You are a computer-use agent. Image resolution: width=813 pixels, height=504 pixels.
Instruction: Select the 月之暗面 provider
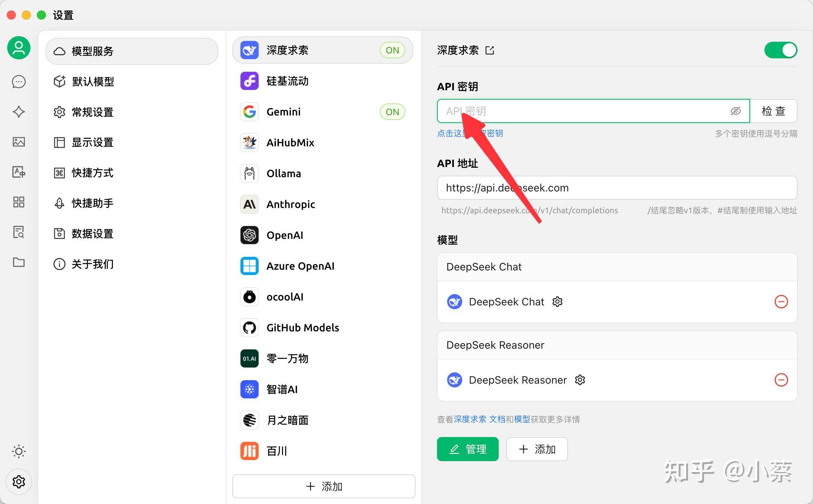click(x=323, y=420)
